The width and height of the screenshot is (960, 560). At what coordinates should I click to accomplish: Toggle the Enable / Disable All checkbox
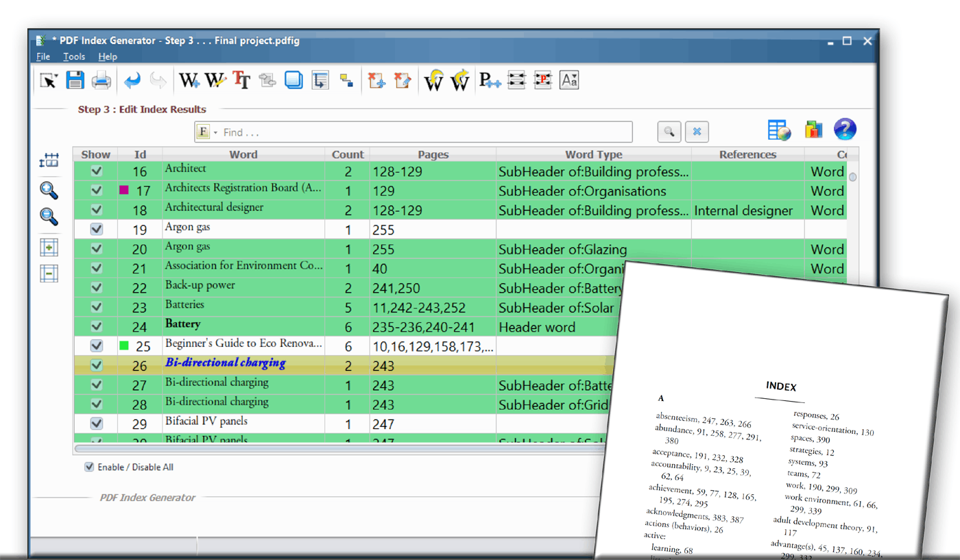pyautogui.click(x=89, y=467)
